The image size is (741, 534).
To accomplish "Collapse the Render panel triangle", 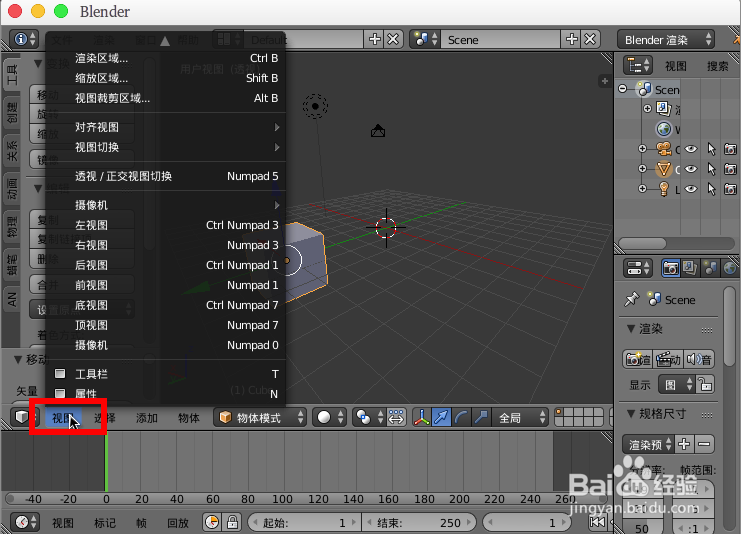I will point(630,328).
